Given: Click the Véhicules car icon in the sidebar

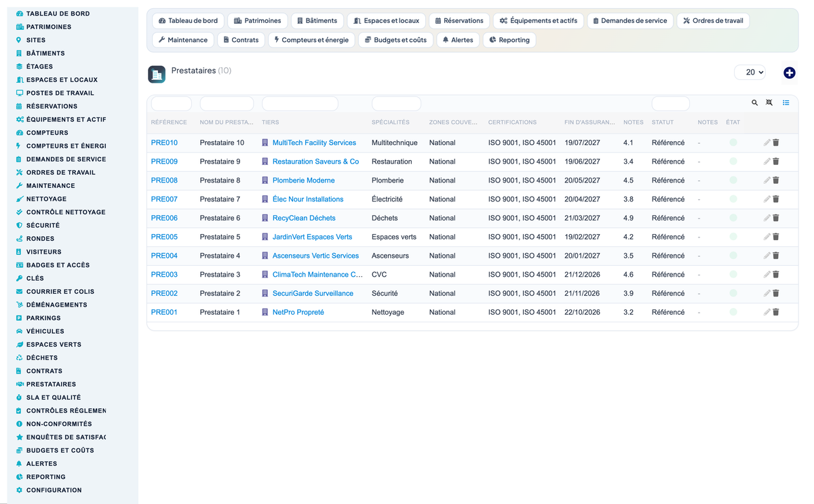Looking at the screenshot, I should point(19,331).
